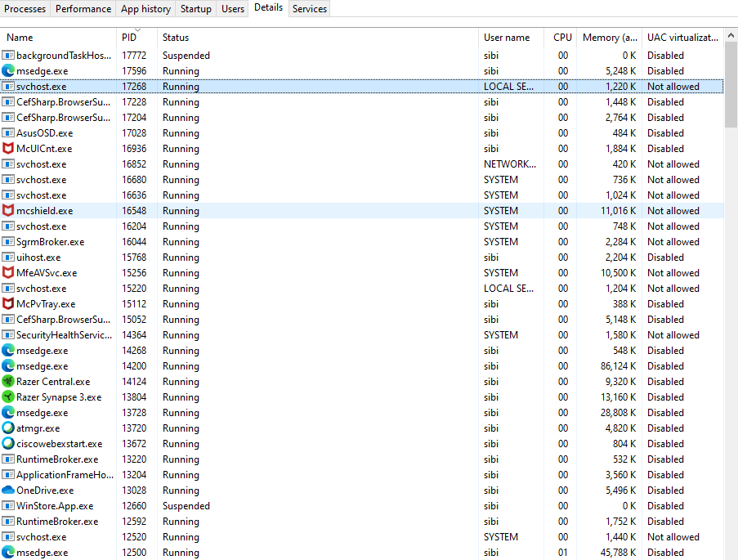
Task: Click the McUICnt.exe McAfee icon
Action: (8, 148)
